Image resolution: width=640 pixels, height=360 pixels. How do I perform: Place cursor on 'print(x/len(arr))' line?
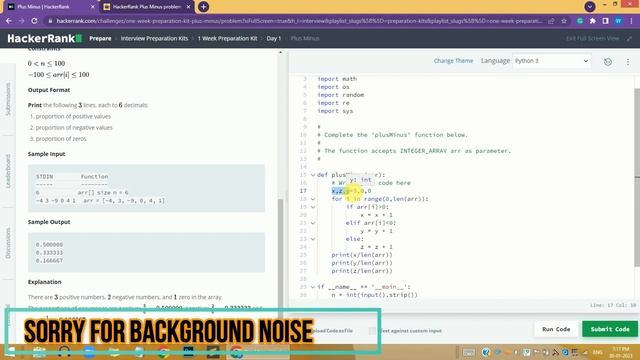(x=362, y=255)
